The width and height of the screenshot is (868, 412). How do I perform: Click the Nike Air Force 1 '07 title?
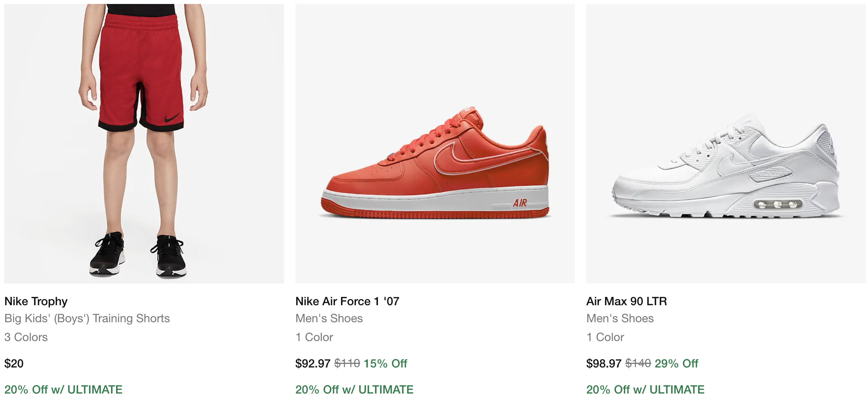pos(347,301)
